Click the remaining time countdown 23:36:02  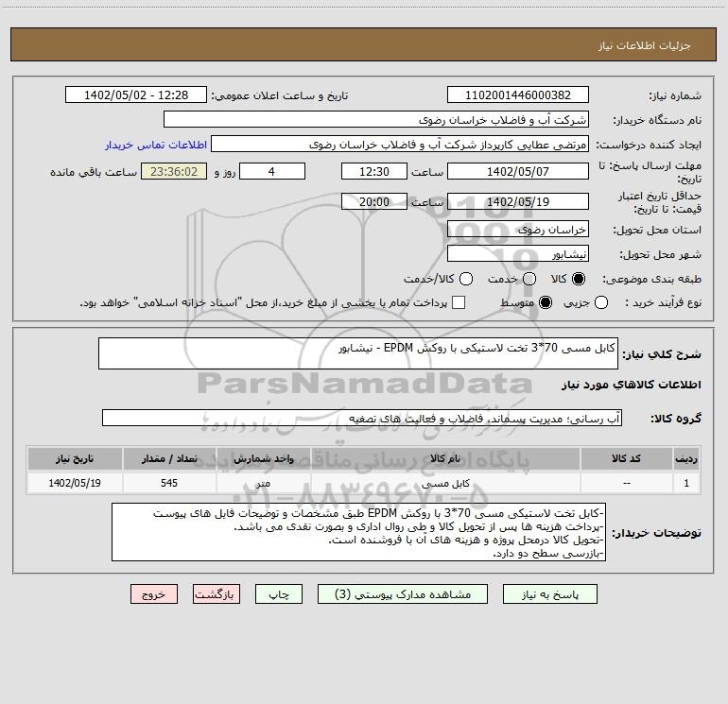[x=174, y=171]
